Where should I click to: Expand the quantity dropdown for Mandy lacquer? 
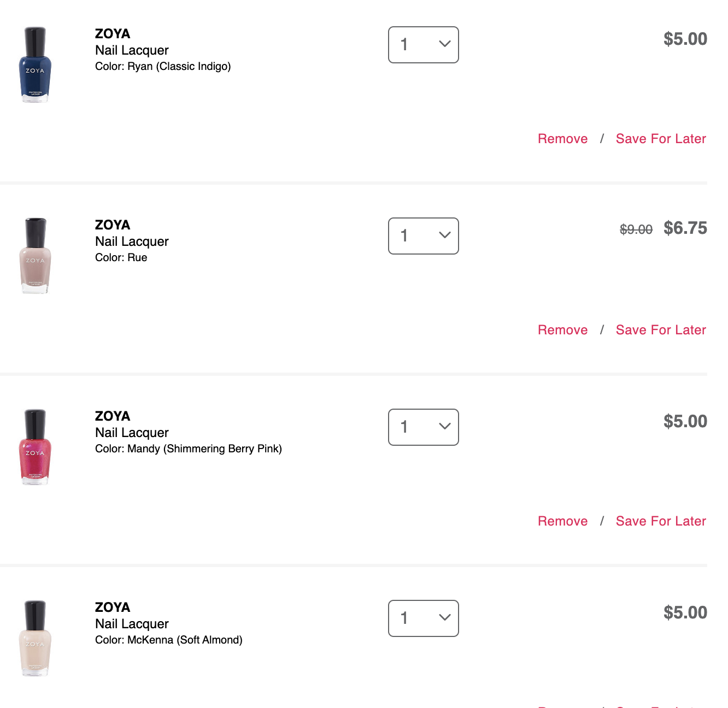[x=424, y=427]
